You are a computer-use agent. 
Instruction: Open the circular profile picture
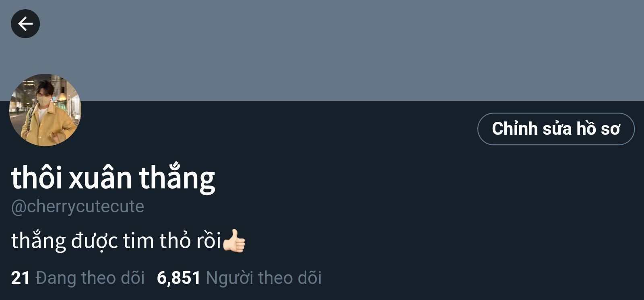click(x=45, y=110)
